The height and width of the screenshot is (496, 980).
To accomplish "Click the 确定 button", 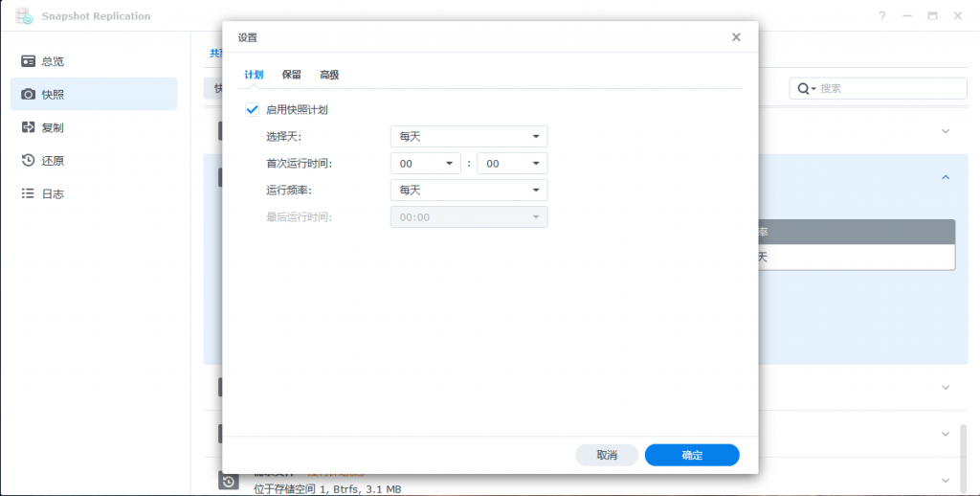I will point(692,455).
